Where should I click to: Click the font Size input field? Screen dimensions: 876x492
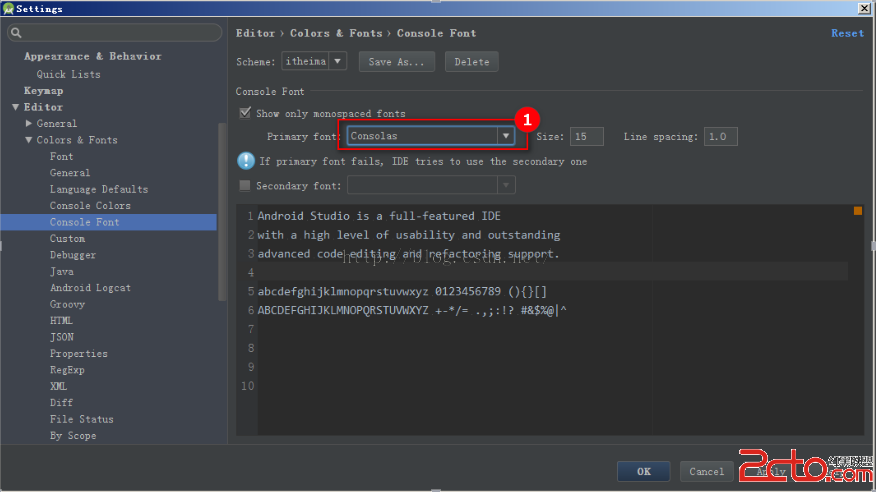(586, 136)
